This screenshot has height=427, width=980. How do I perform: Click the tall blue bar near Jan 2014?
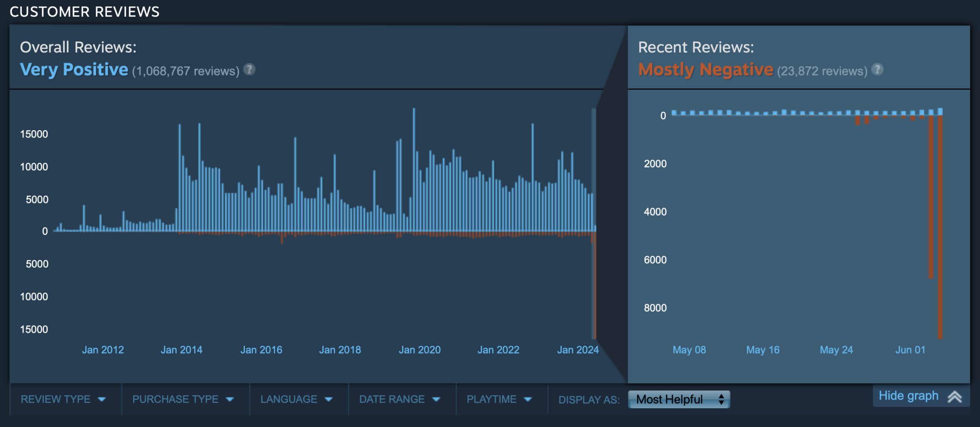tap(180, 176)
